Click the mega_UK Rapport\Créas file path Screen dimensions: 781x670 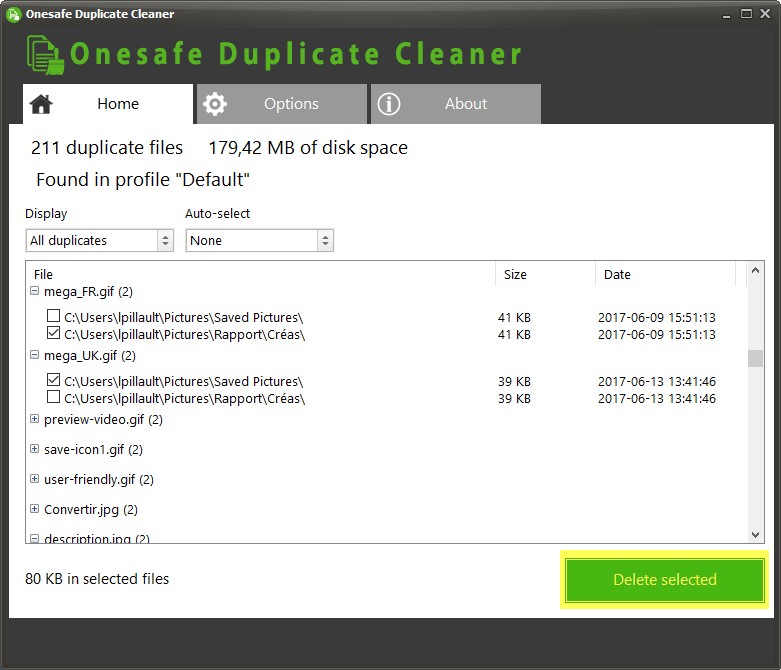tap(184, 399)
